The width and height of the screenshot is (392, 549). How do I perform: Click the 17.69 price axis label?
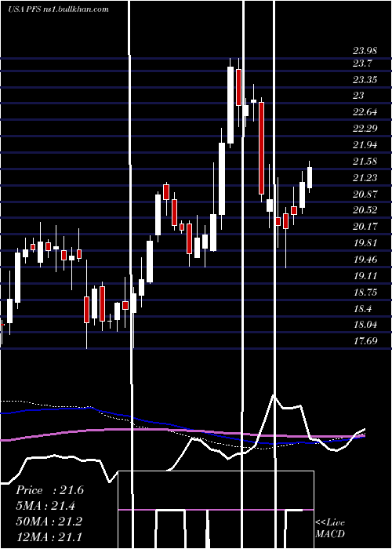pos(365,340)
